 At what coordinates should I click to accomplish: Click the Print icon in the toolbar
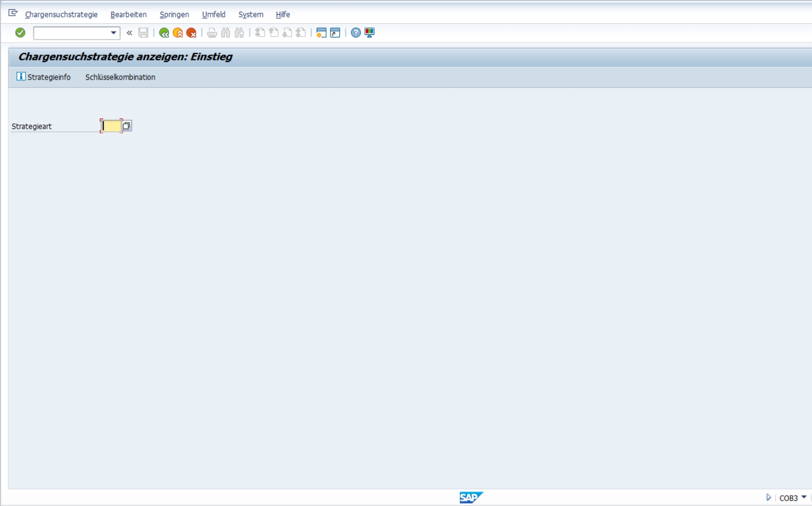click(212, 33)
